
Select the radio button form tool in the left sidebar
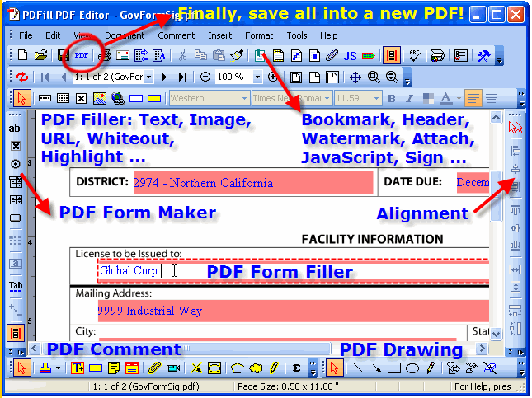point(16,164)
